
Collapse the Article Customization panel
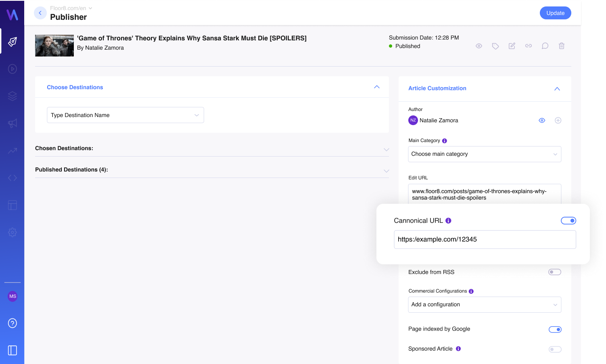(557, 89)
